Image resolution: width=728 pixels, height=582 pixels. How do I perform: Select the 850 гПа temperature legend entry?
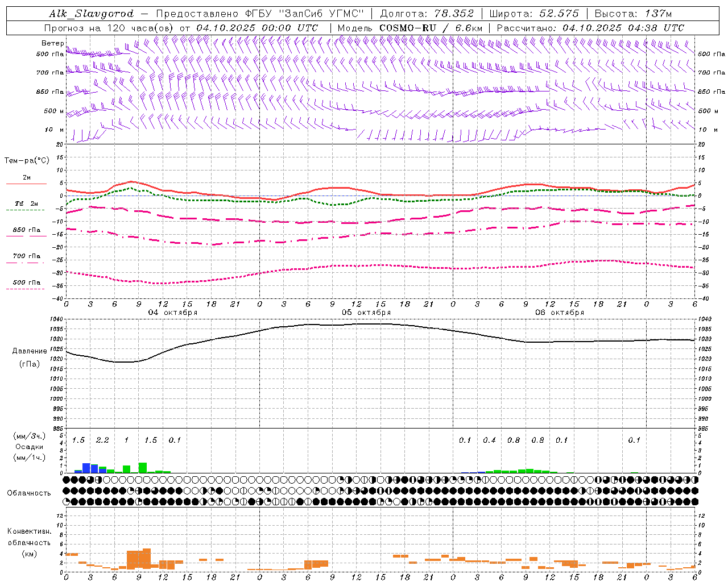tap(26, 232)
